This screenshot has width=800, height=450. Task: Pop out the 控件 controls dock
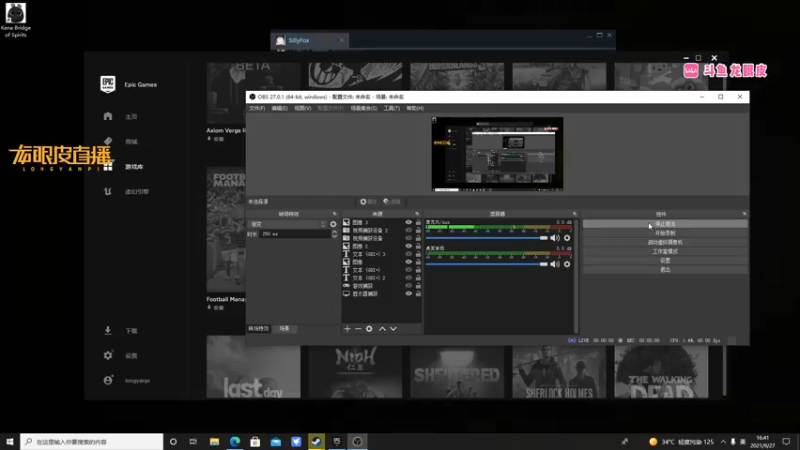(744, 214)
